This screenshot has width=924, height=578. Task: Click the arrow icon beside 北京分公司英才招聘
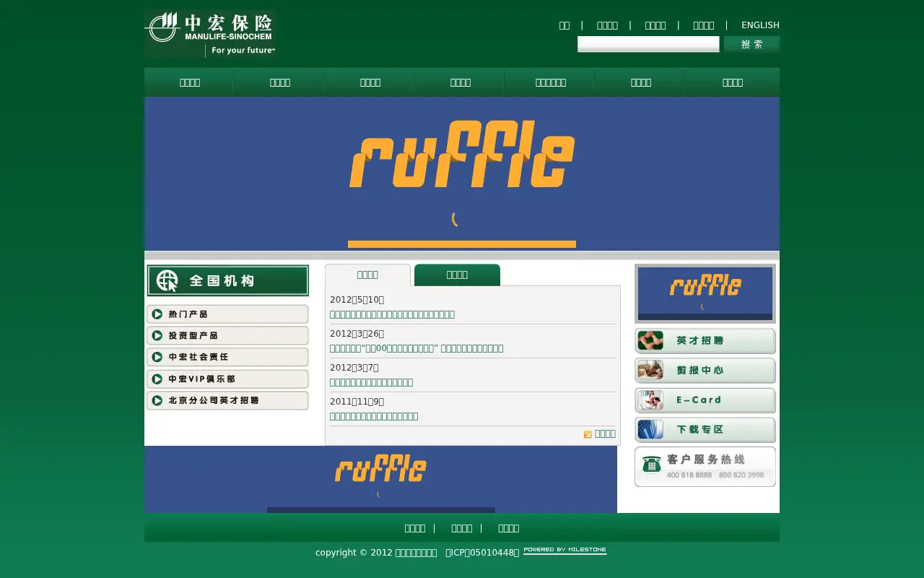157,400
